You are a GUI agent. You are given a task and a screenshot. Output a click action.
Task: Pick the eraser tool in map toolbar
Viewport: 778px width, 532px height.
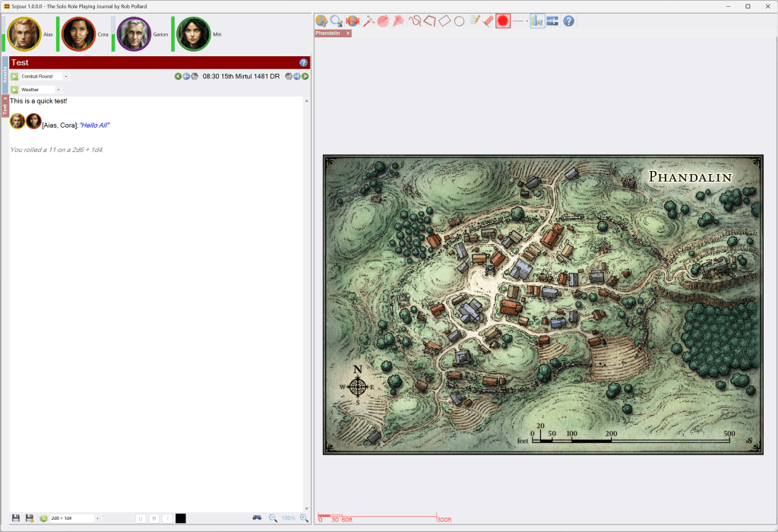(488, 21)
